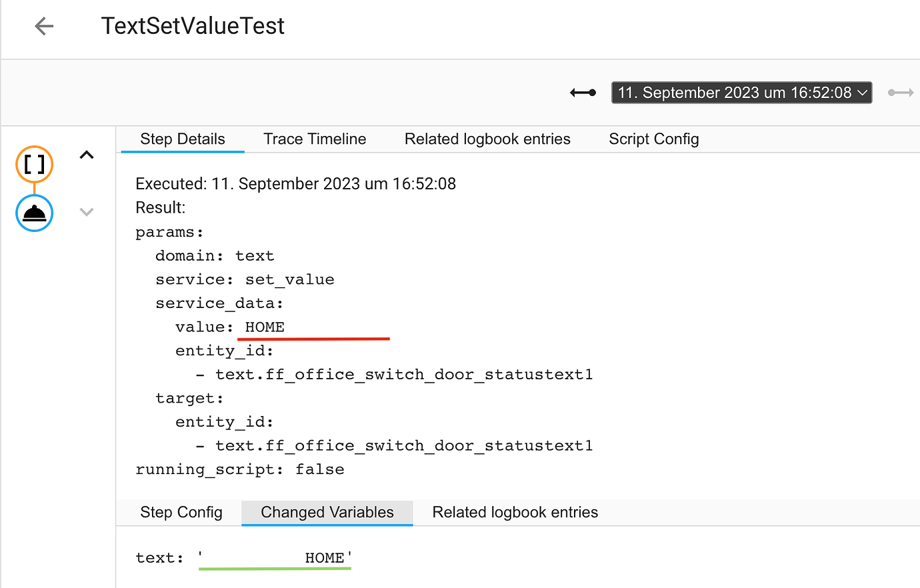Return to the Step Details tab
920x588 pixels.
(181, 139)
